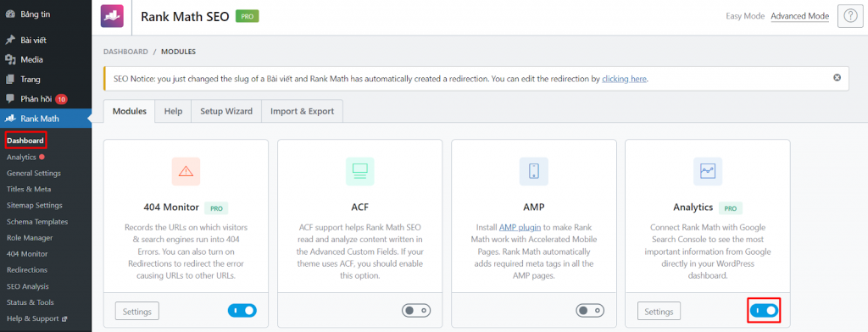Click Settings button on 404 Monitor card

pyautogui.click(x=137, y=311)
